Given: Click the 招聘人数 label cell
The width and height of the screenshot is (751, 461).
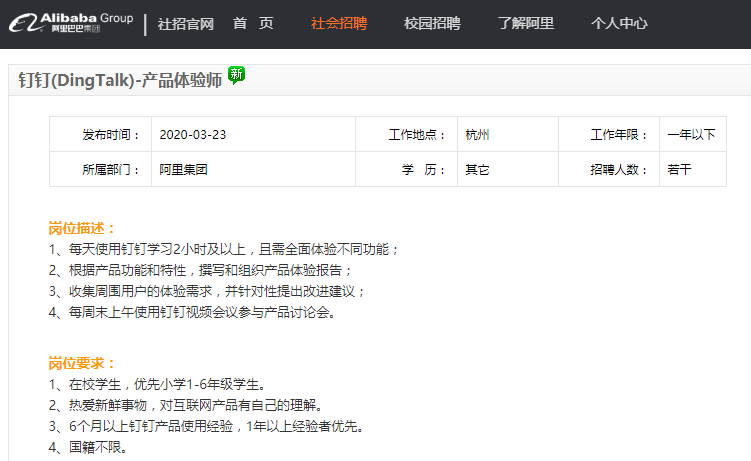Looking at the screenshot, I should pyautogui.click(x=609, y=169).
